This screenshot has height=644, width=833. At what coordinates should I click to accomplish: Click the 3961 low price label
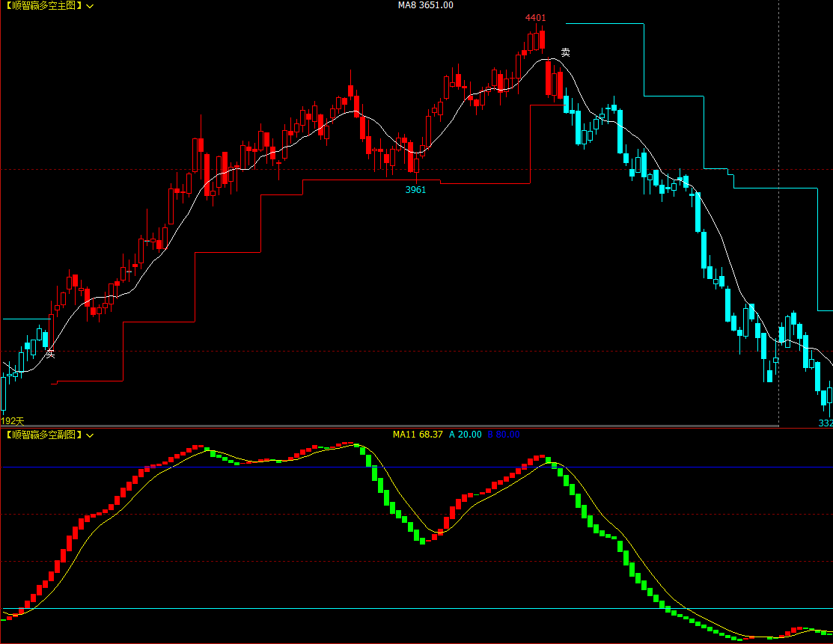[415, 190]
